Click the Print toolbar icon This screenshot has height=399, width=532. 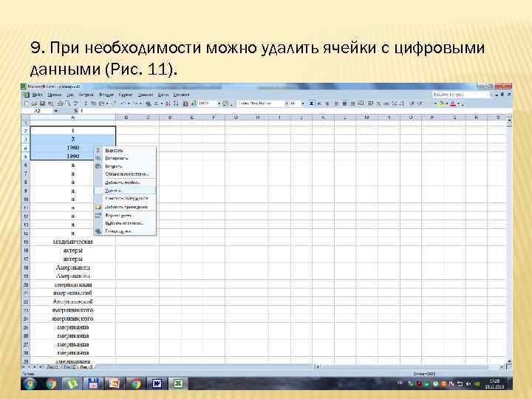tap(60, 103)
